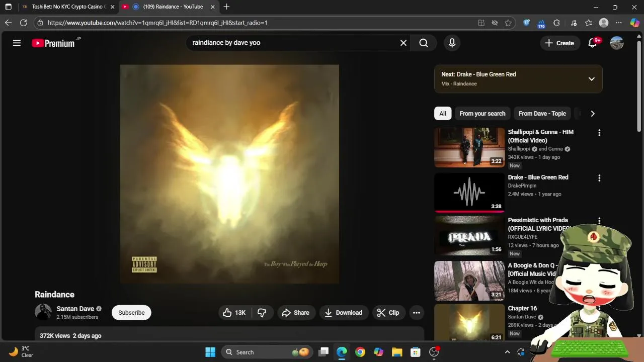Go back with the browser back arrow

[x=8, y=23]
